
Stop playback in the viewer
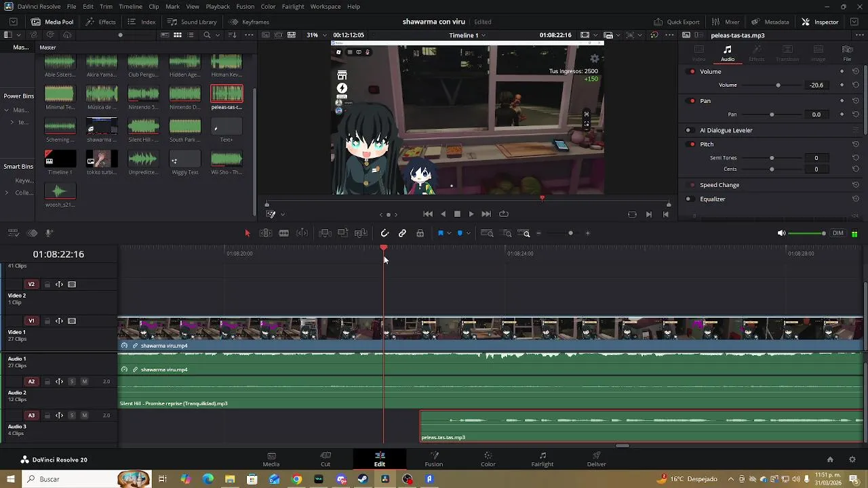(457, 214)
